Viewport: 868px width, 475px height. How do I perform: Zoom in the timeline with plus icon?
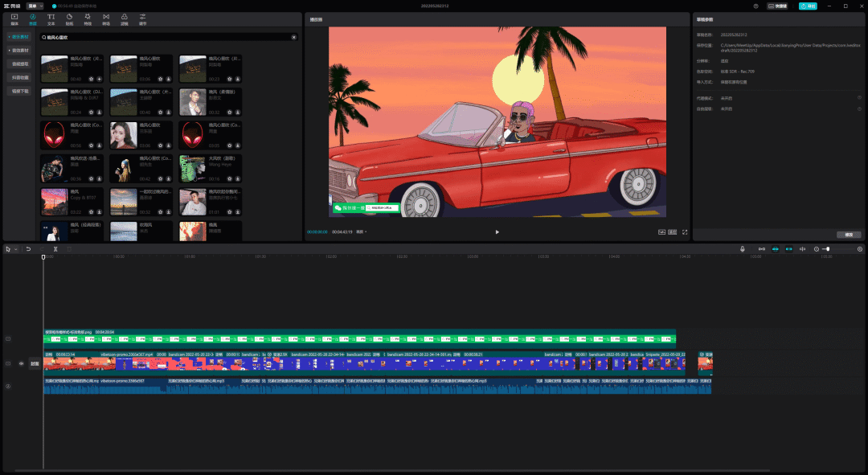860,249
